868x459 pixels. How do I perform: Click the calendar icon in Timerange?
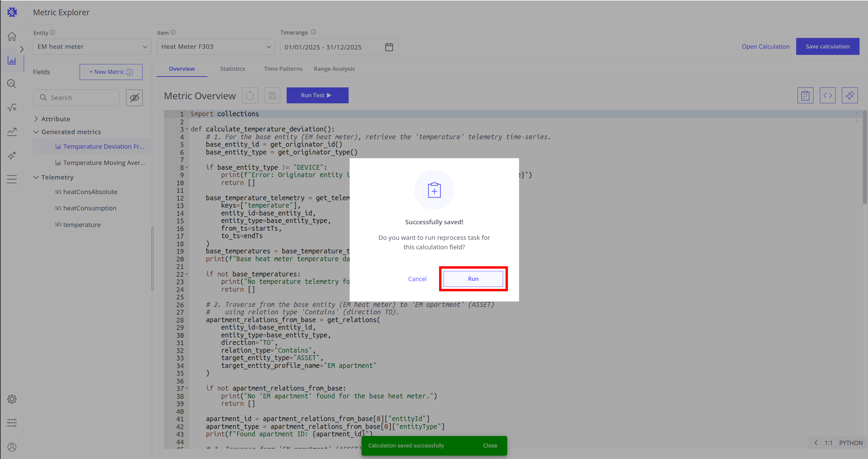click(x=389, y=47)
